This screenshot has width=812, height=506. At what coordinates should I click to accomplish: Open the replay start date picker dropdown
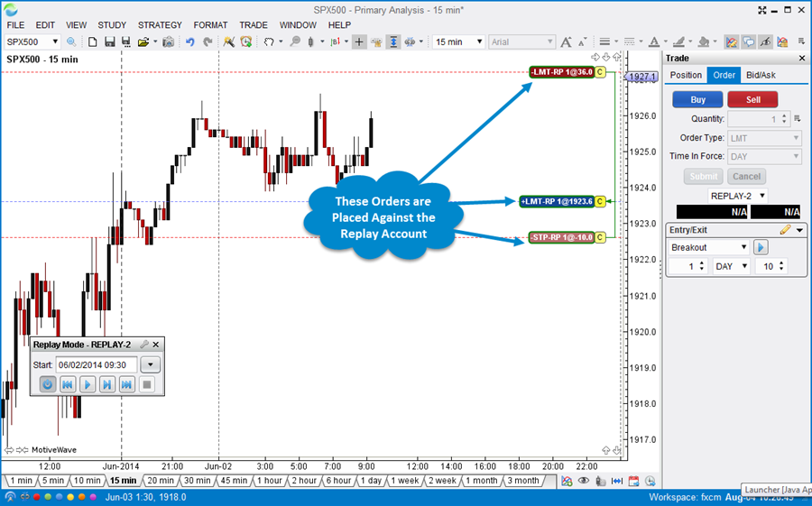(150, 364)
